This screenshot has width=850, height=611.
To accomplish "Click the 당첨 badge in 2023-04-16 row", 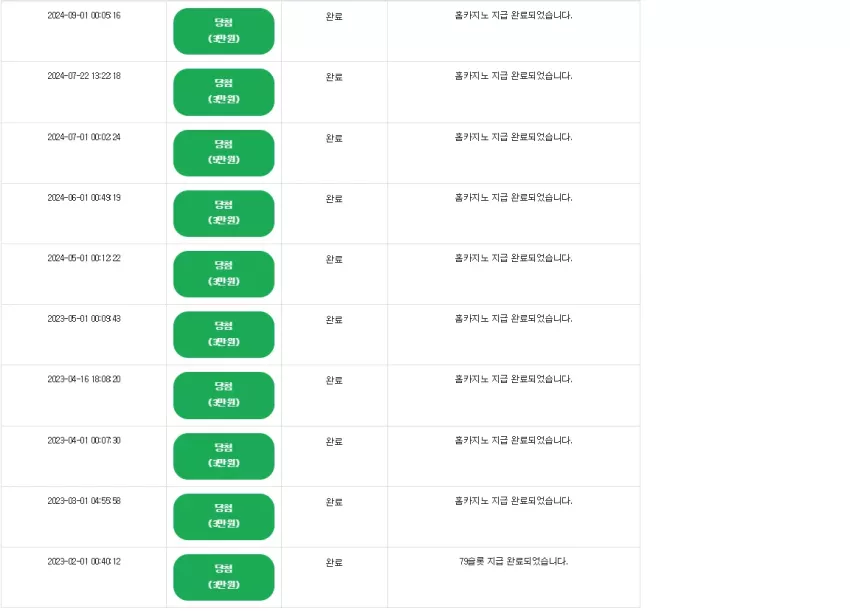I will 223,395.
